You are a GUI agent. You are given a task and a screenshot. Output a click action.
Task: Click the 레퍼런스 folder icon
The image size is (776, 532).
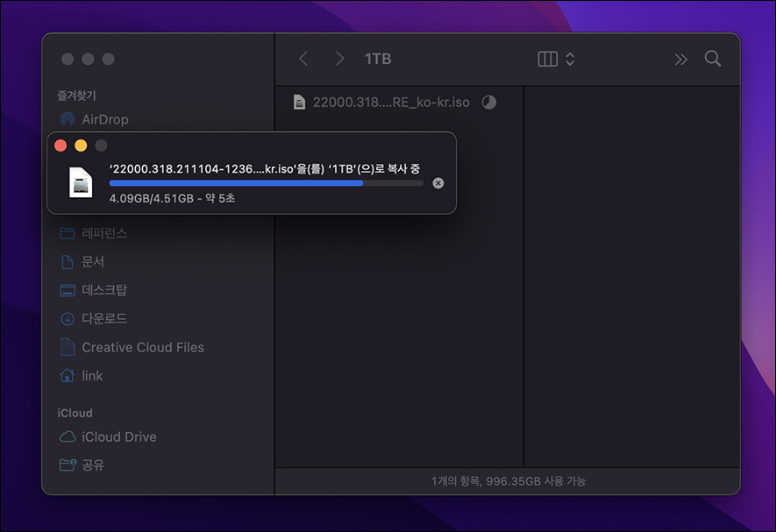click(x=68, y=233)
